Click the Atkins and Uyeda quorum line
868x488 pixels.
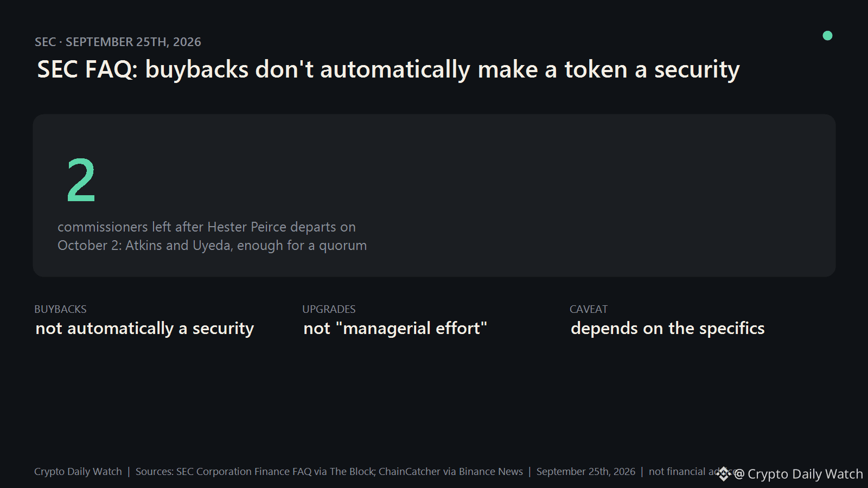tap(212, 245)
